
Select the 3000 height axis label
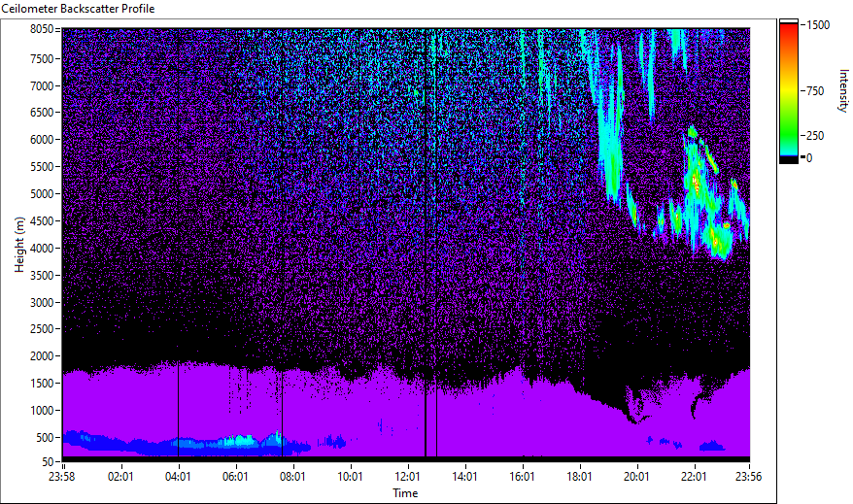[x=42, y=303]
